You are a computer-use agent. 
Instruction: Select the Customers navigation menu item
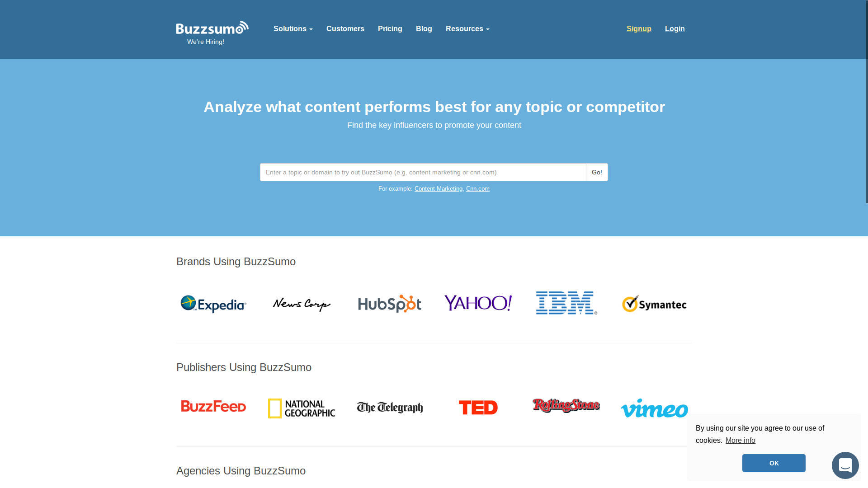(345, 28)
